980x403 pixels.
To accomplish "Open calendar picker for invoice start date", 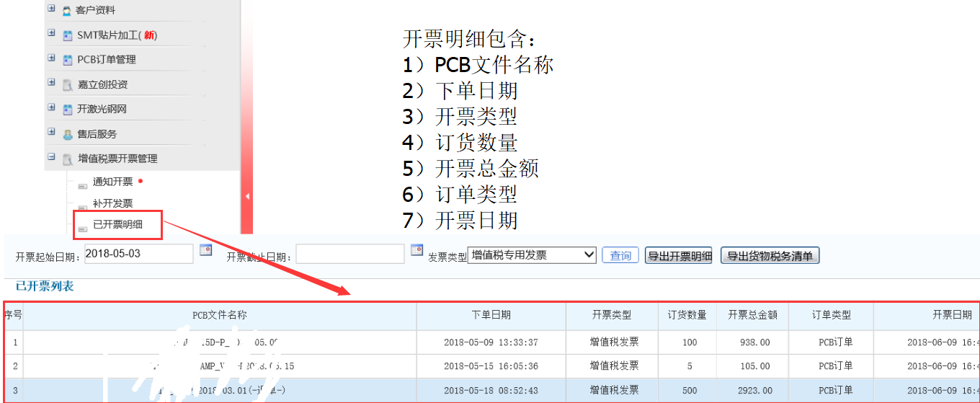I will [206, 250].
